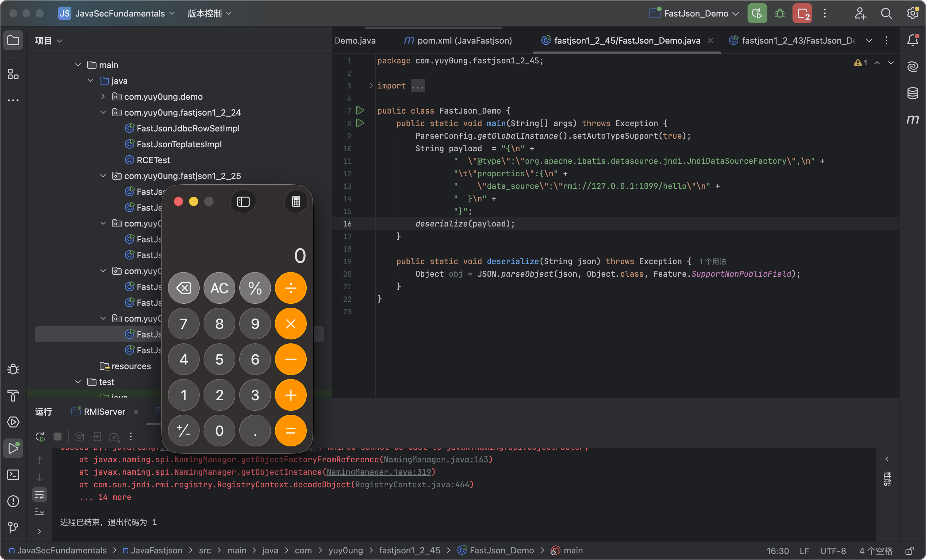Click the run gutter arrow beside main method

360,123
